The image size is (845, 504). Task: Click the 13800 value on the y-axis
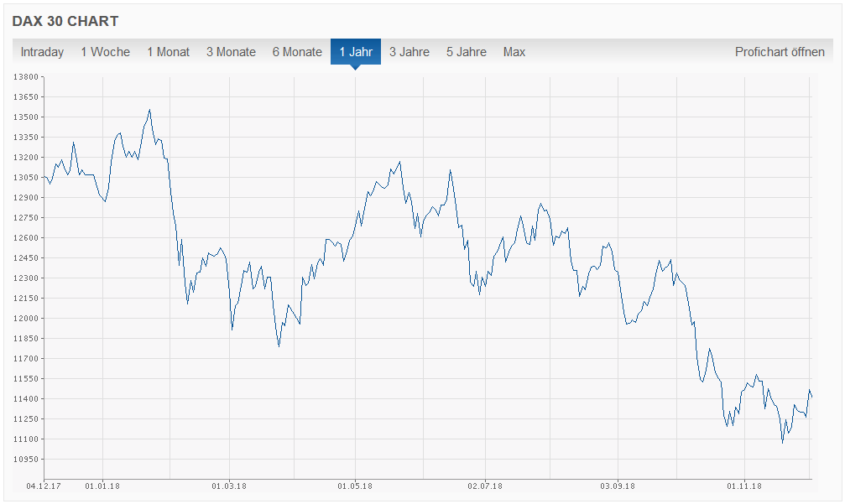pyautogui.click(x=27, y=76)
